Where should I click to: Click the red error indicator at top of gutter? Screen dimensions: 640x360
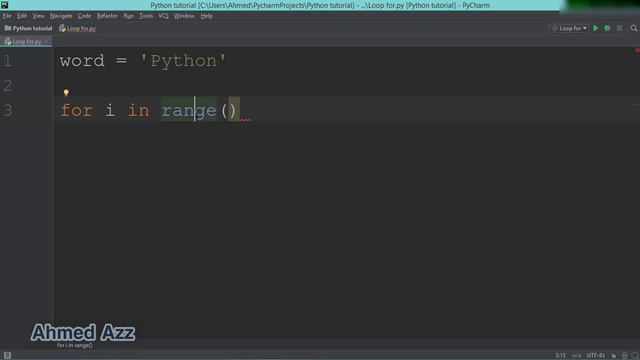pyautogui.click(x=637, y=51)
